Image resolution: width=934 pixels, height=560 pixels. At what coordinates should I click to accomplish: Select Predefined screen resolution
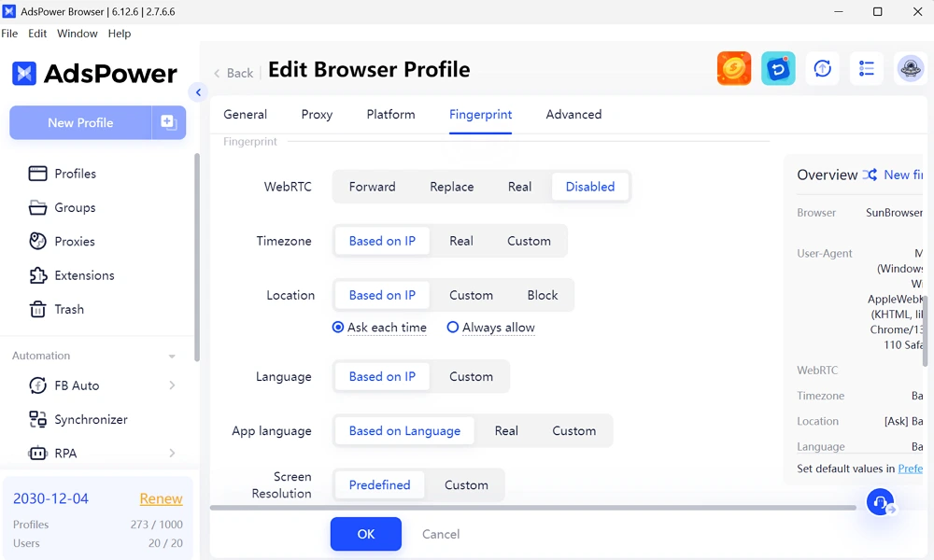(379, 485)
